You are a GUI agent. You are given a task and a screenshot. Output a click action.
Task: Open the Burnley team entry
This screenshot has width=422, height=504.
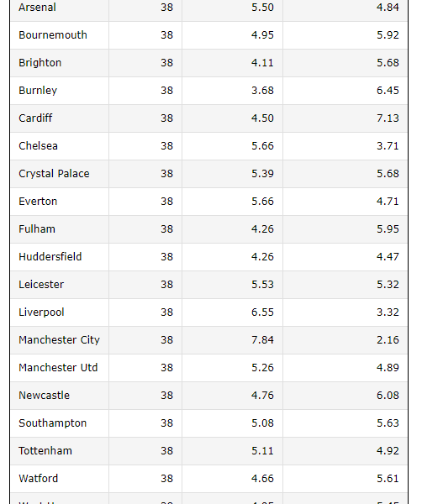pos(38,91)
